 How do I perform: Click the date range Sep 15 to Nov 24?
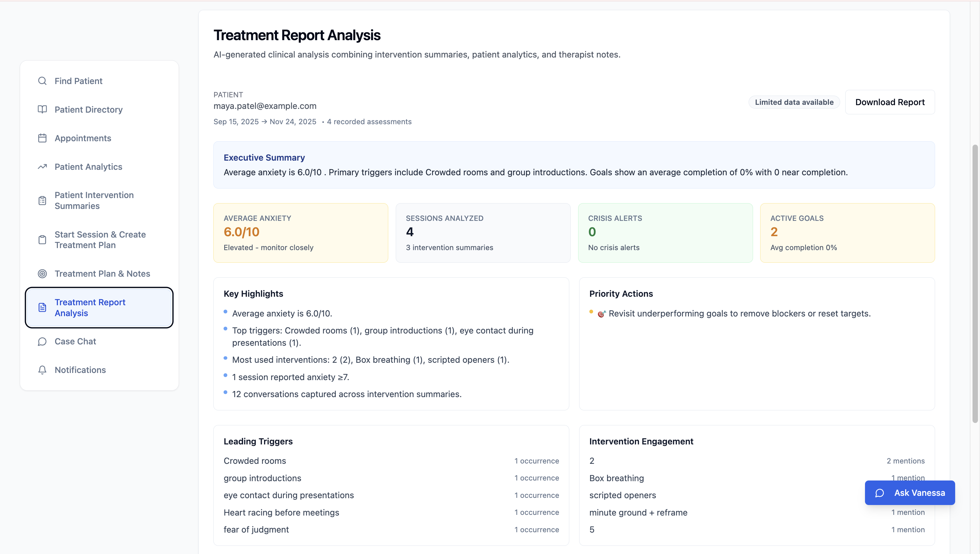coord(265,122)
